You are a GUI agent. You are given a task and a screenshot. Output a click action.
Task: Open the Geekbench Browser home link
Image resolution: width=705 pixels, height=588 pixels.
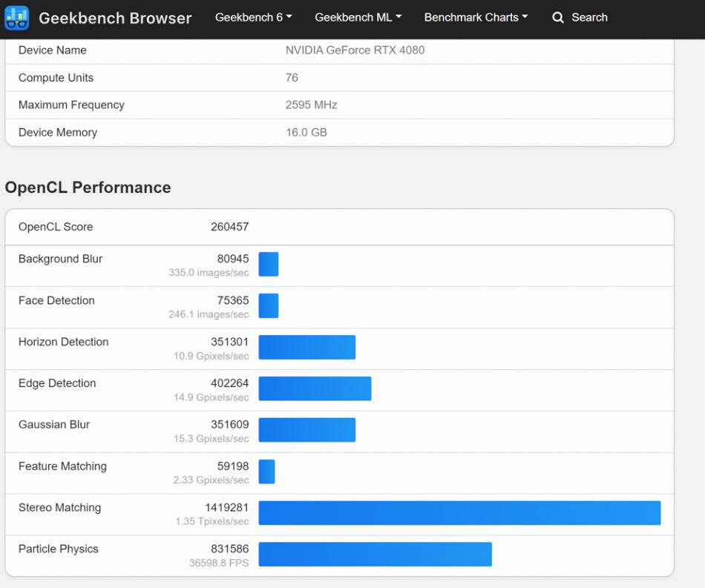(115, 18)
